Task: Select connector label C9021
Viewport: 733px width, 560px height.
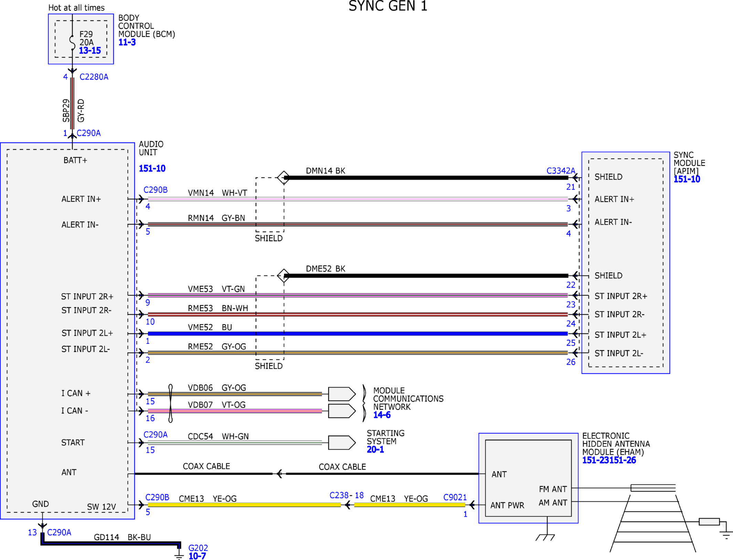Action: [x=455, y=497]
